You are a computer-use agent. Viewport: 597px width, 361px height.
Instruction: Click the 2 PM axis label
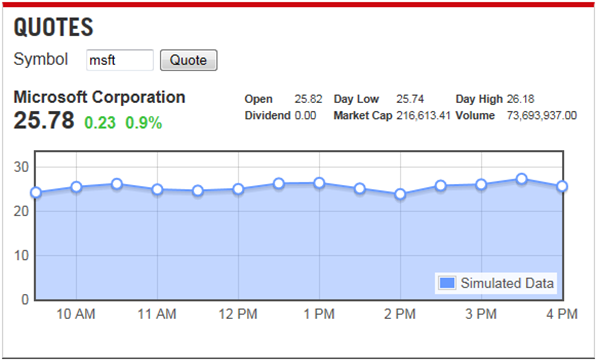(x=400, y=314)
